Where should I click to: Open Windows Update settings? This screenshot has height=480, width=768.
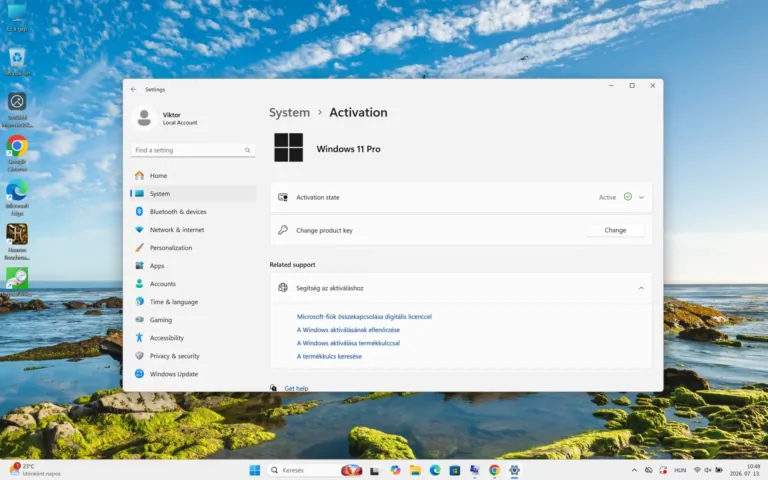(x=193, y=374)
